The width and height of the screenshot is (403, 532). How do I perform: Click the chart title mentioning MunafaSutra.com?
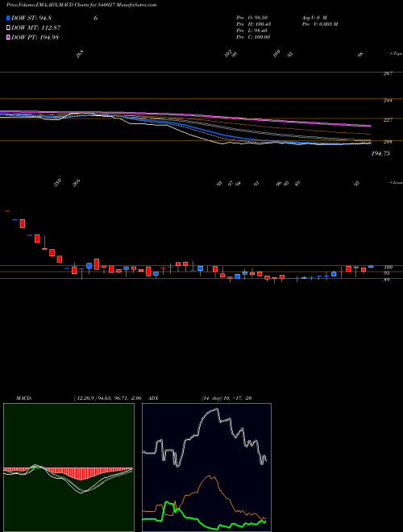tap(81, 6)
